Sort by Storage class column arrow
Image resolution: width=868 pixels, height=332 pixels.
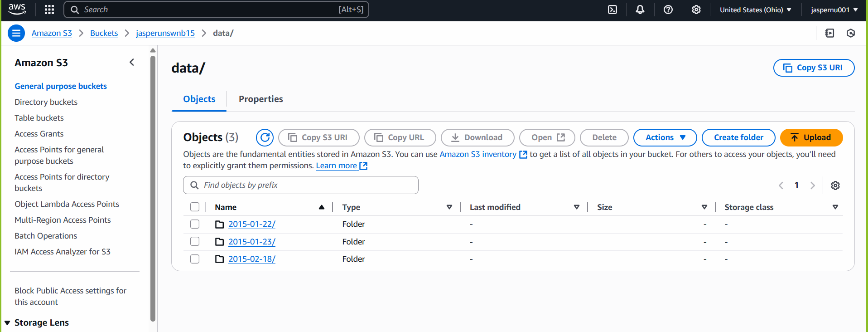click(835, 207)
